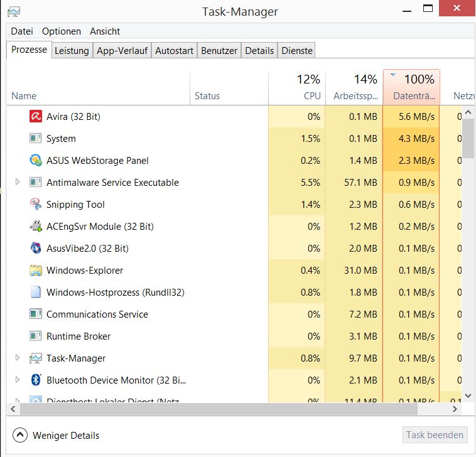The image size is (476, 457).
Task: Switch to the App-Verlauf tab
Action: pos(122,50)
